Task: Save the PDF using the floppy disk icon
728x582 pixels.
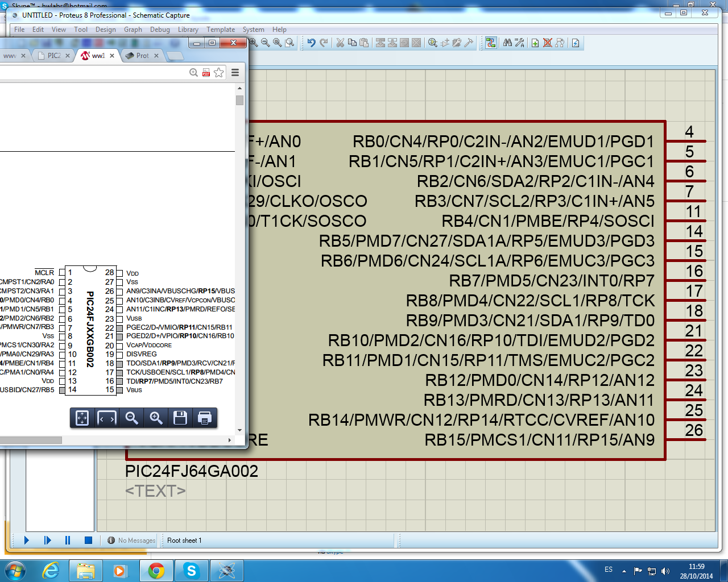Action: 180,418
